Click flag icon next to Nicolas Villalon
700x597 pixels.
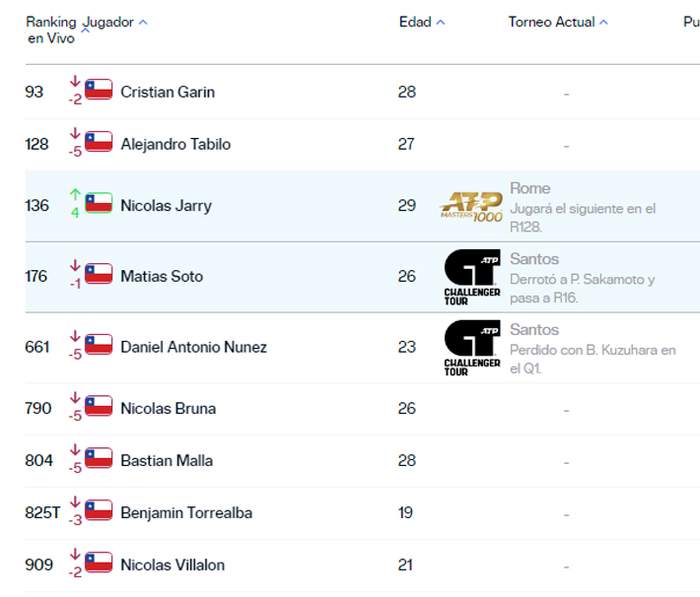pos(99,563)
